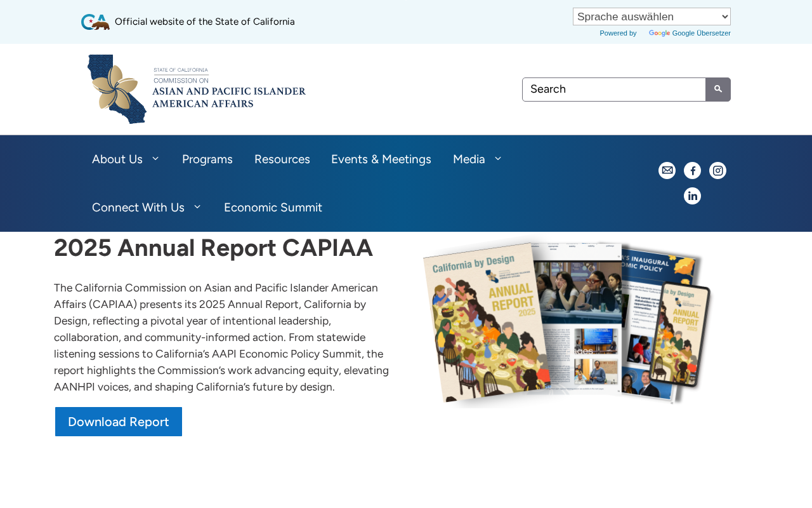Screen dimensions: 812x508
Task: Expand the Connect With Us chevron
Action: coord(197,207)
